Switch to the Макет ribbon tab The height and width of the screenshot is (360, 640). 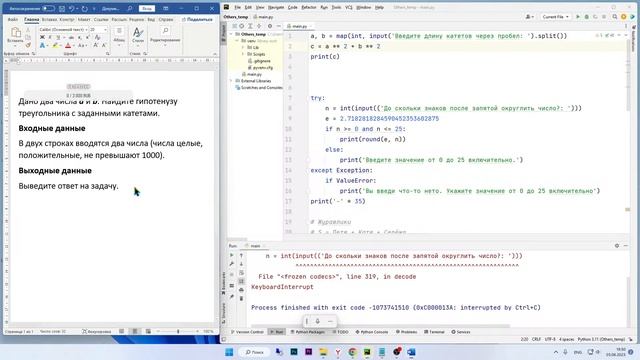(x=84, y=19)
